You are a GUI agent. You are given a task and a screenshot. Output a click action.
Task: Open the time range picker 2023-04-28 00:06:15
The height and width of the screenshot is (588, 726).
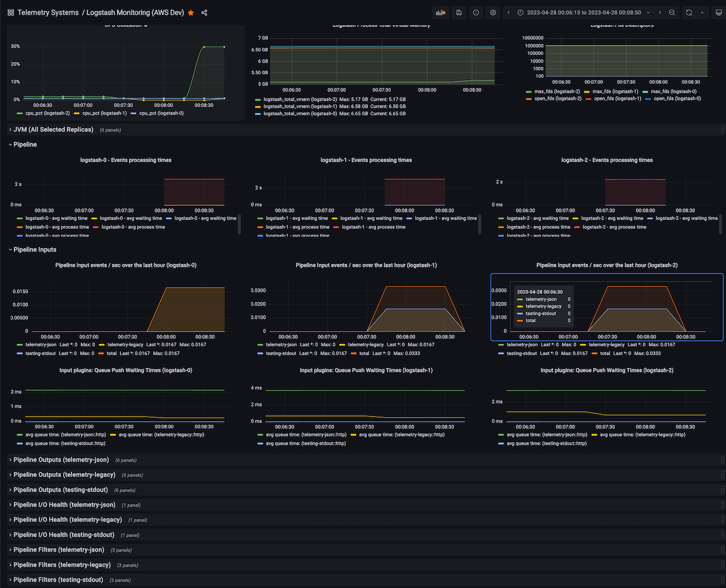click(x=584, y=12)
